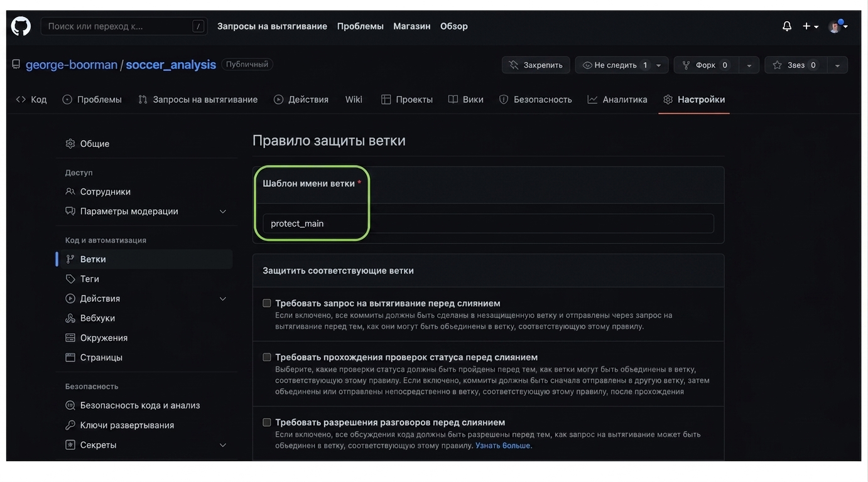Open Обзор in top navigation
This screenshot has height=482, width=868.
[x=454, y=26]
